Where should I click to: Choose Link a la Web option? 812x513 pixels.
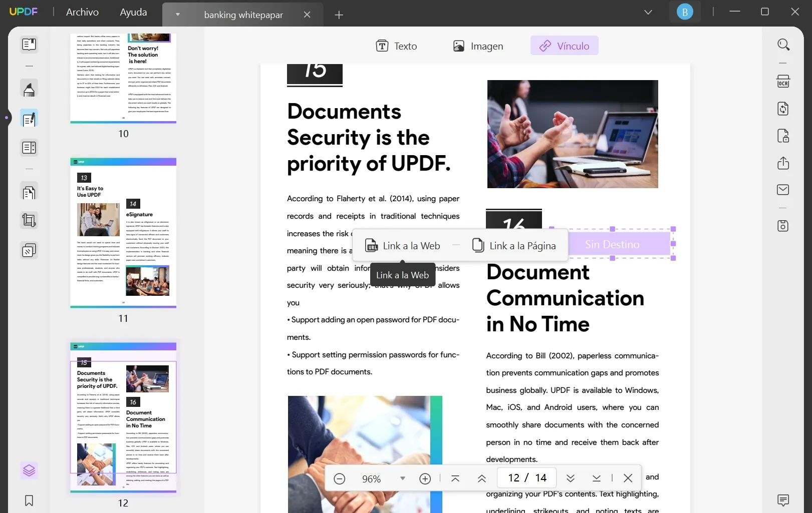(403, 246)
